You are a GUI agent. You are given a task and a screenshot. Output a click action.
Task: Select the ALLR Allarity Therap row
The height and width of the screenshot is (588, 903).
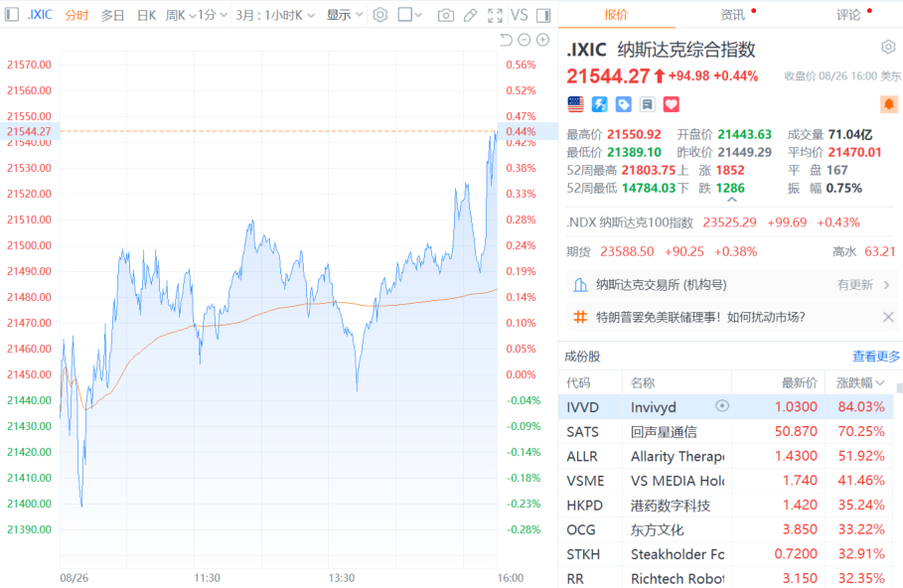[x=725, y=456]
